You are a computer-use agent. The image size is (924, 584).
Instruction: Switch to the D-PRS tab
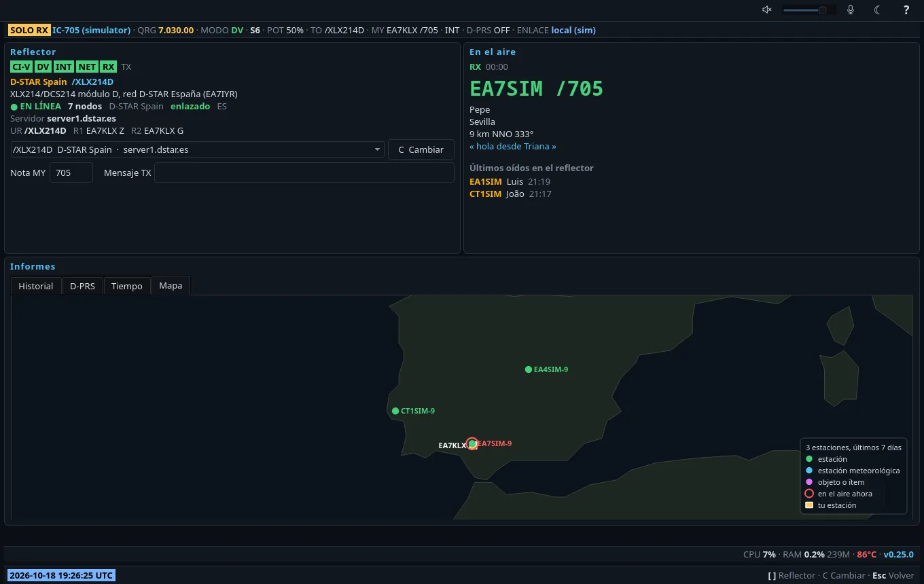[82, 286]
